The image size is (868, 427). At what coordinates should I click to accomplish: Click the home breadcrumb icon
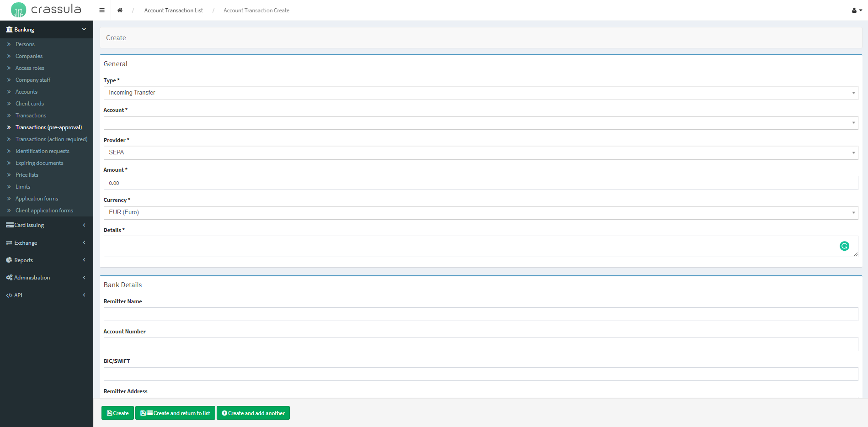[120, 11]
